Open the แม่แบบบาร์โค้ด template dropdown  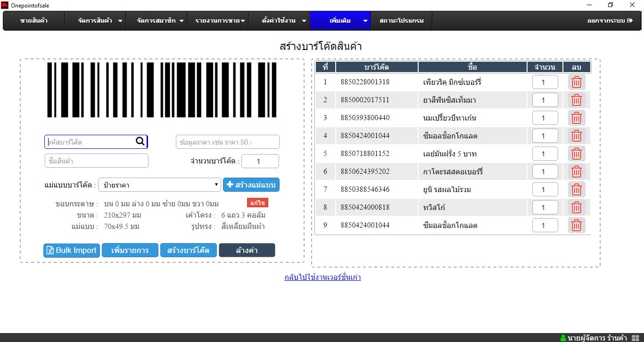pyautogui.click(x=159, y=185)
